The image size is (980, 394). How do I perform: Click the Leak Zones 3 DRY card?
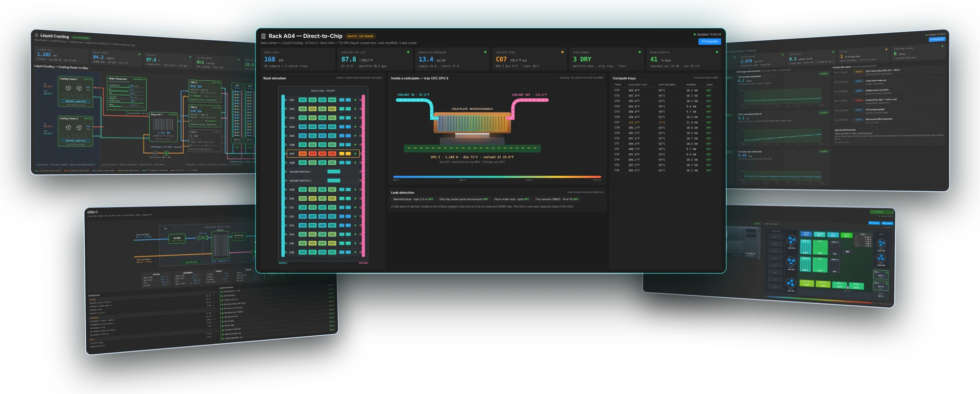click(x=607, y=59)
